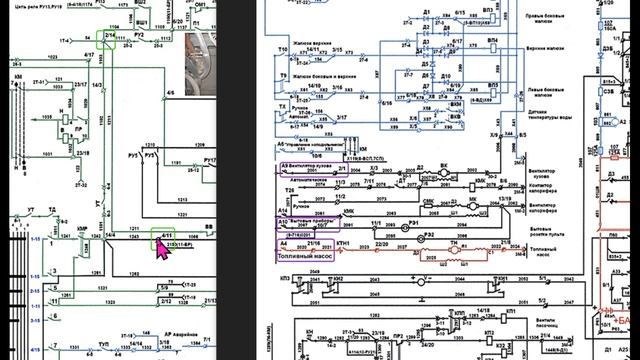Viewport: 640px width, 360px height.
Task: Click the large 'Топливный насос' label under A4
Action: 305,257
